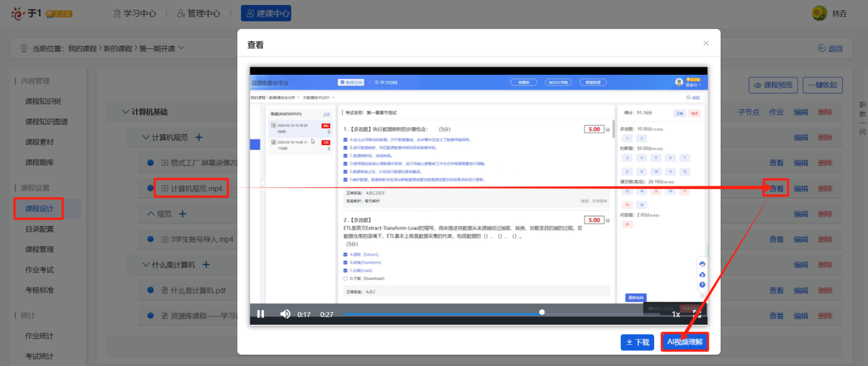868x366 pixels.
Task: Switch to the 学习中心 tab
Action: tap(135, 13)
